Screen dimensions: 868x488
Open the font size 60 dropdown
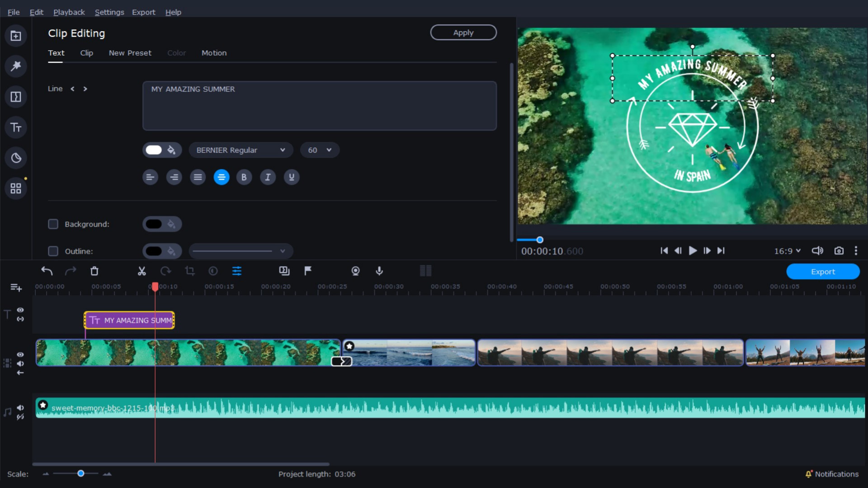(320, 150)
